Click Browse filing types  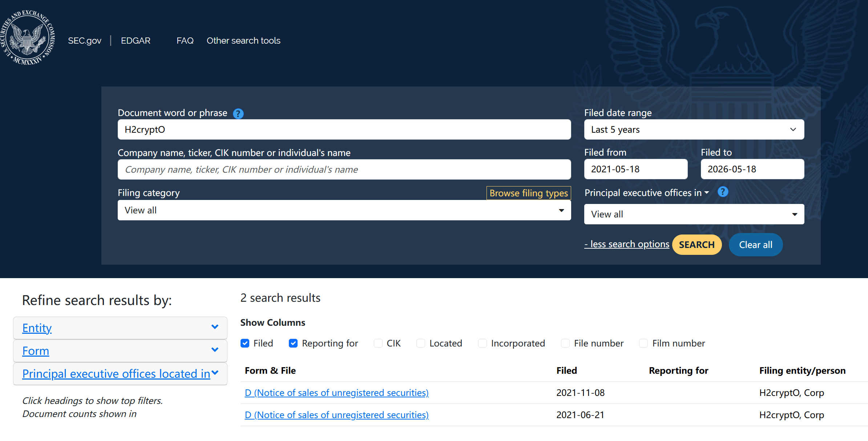529,193
